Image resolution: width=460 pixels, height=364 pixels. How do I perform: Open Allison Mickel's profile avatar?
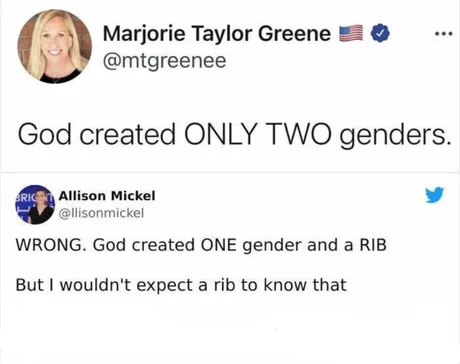(35, 204)
